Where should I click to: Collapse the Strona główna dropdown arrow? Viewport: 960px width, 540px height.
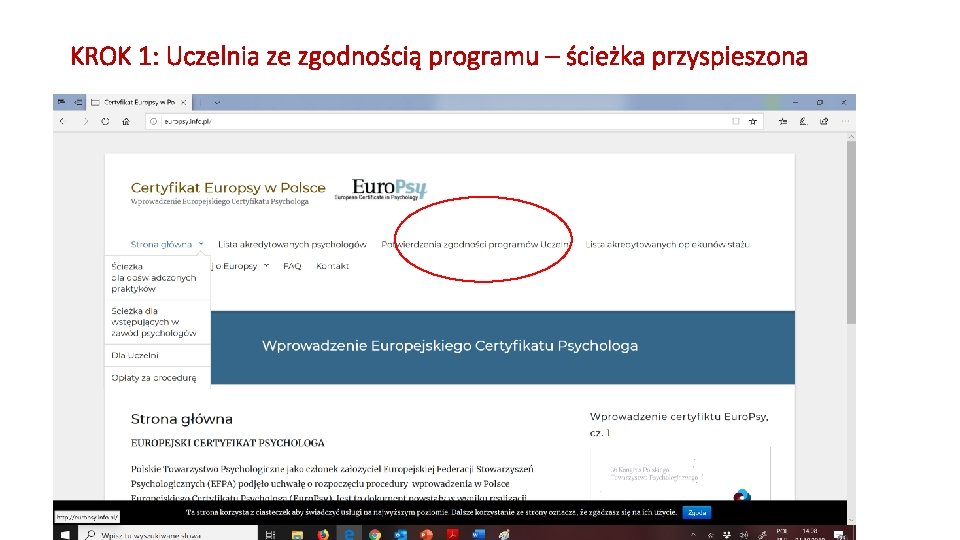coord(201,244)
